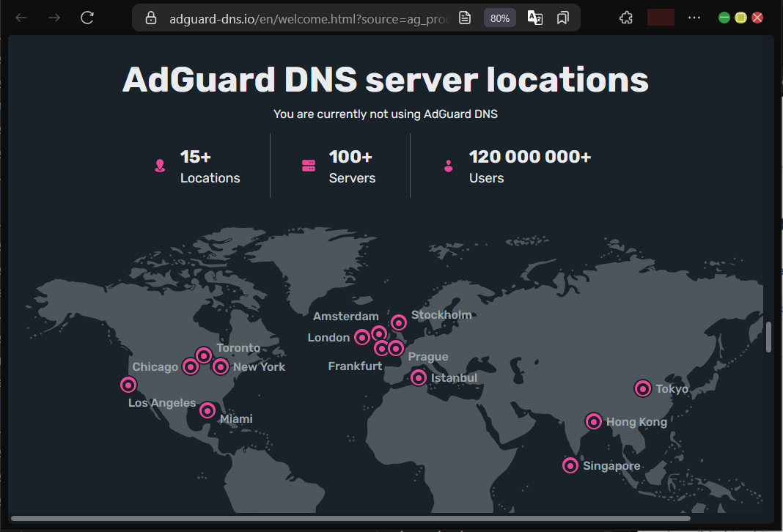This screenshot has width=783, height=532.
Task: Click the 'Locations' caption
Action: point(210,178)
